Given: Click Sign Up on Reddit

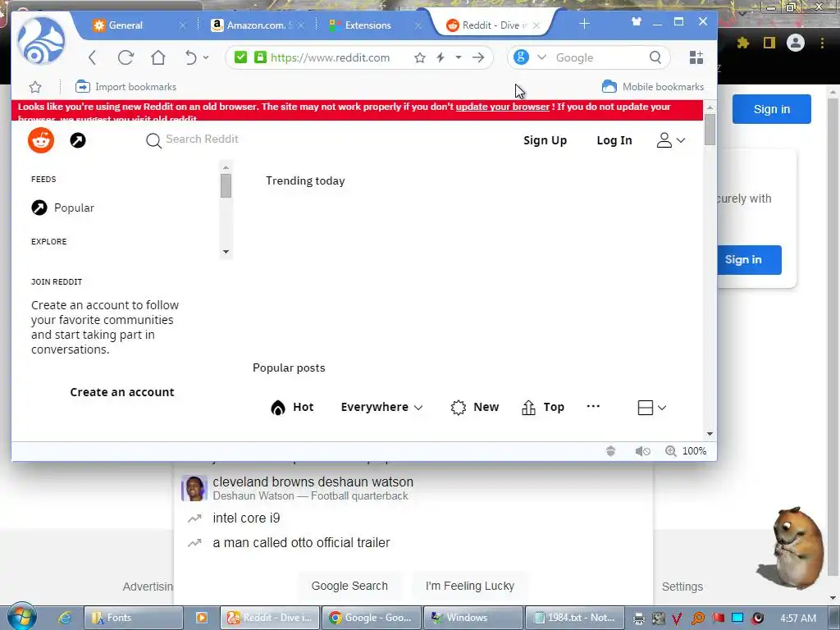Looking at the screenshot, I should (x=545, y=140).
